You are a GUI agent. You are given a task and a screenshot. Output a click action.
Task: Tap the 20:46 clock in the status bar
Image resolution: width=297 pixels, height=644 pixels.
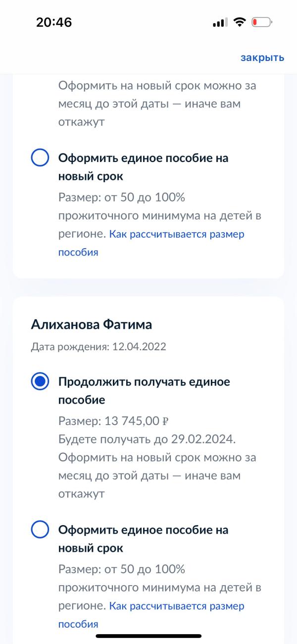54,22
